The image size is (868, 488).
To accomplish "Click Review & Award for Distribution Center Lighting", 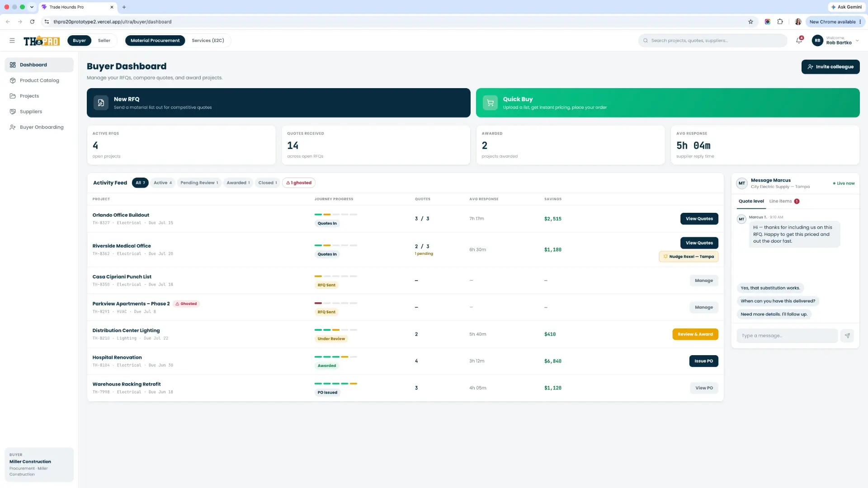I will [x=695, y=334].
